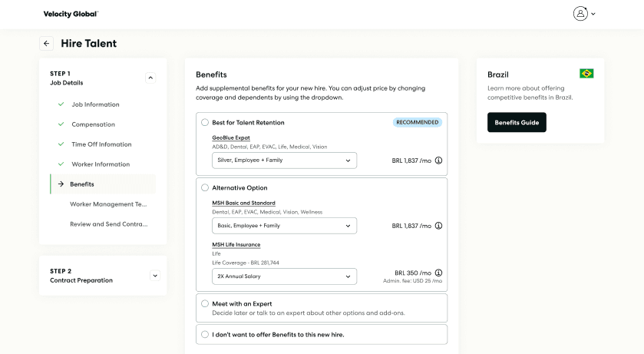Open the MSH Life Insurance link
The height and width of the screenshot is (354, 644).
(x=236, y=245)
